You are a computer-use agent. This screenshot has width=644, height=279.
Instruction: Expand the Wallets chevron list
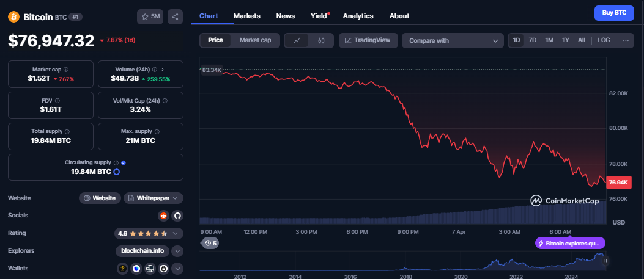tap(177, 269)
